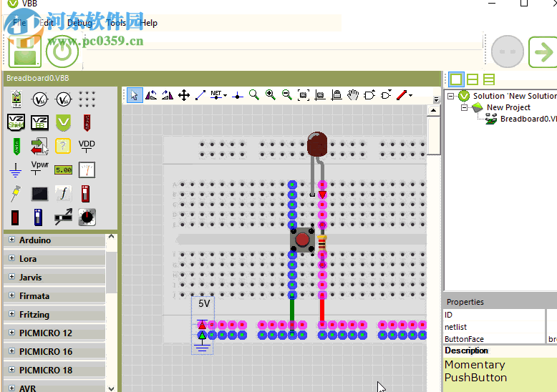Click the plain magnifier zoom tool

[x=253, y=95]
